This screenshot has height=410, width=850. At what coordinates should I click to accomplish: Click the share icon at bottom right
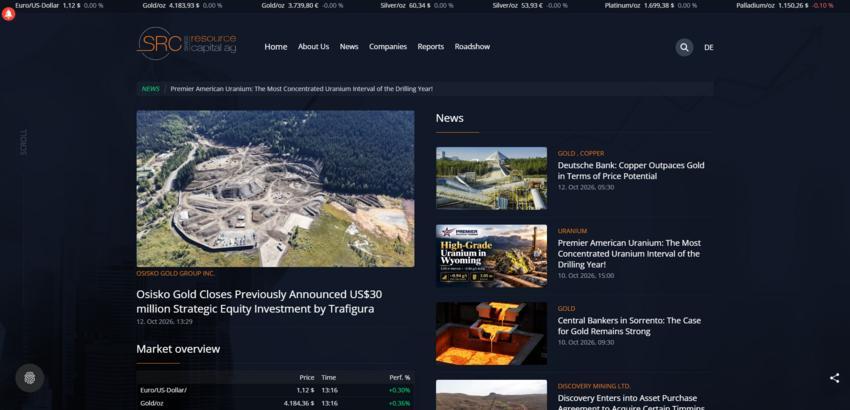(x=834, y=378)
